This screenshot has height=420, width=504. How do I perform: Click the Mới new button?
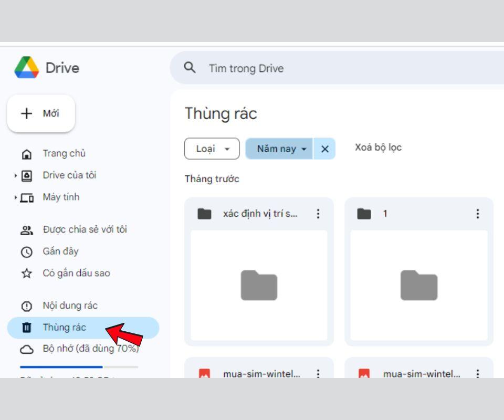[41, 113]
